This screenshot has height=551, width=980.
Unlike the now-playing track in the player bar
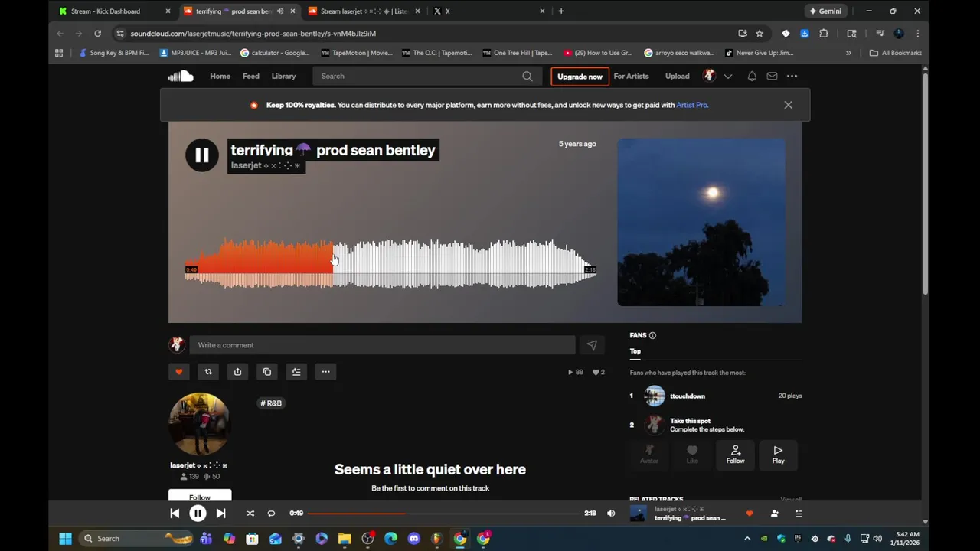pyautogui.click(x=750, y=514)
